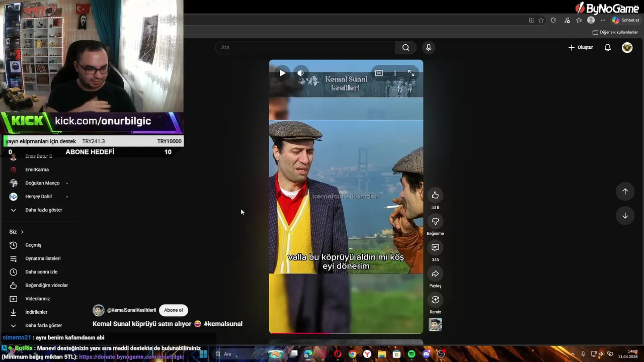Open the Windows Start button
The height and width of the screenshot is (362, 644).
203,354
